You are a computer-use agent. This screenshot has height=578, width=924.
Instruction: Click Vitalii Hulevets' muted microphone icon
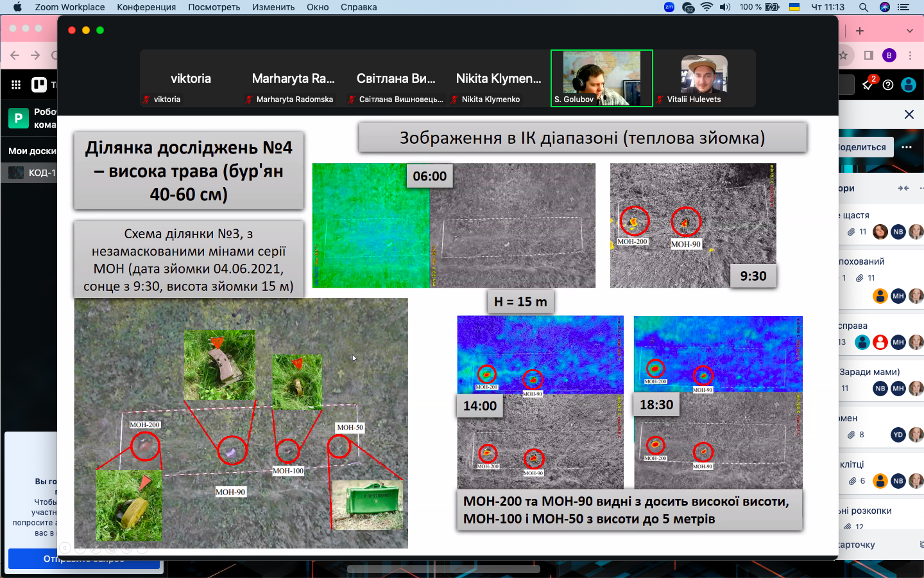[x=660, y=100]
